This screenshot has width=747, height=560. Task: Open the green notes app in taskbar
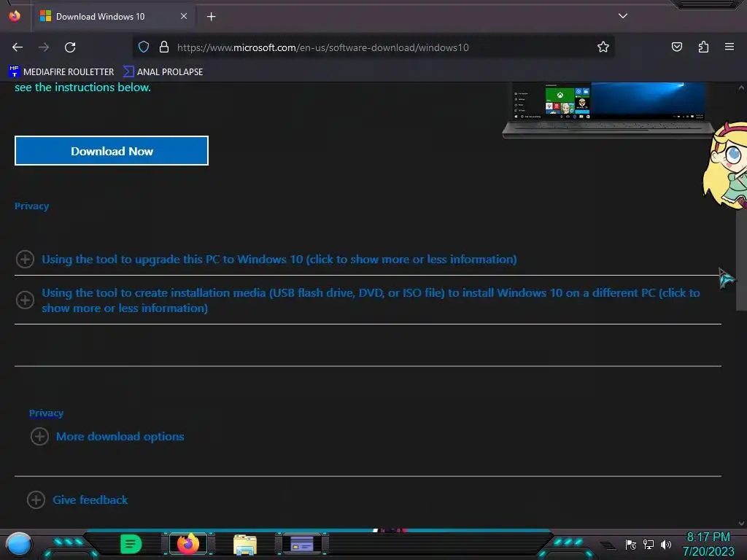pos(131,544)
